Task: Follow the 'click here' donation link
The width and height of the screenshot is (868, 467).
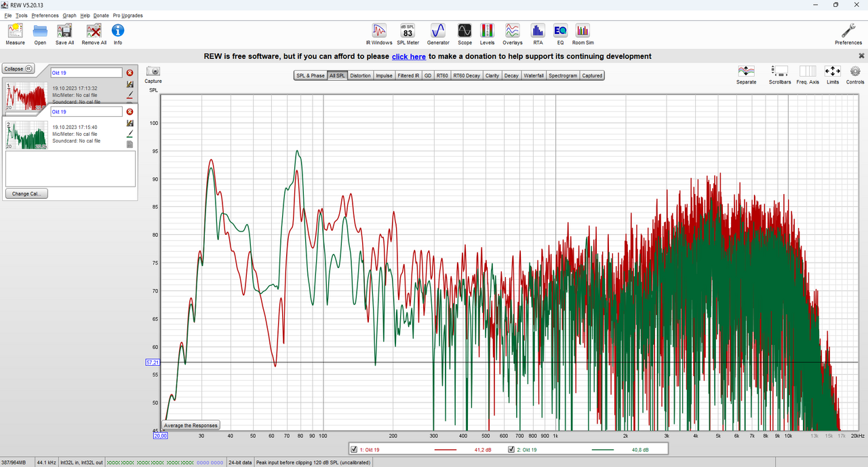Action: (x=409, y=56)
